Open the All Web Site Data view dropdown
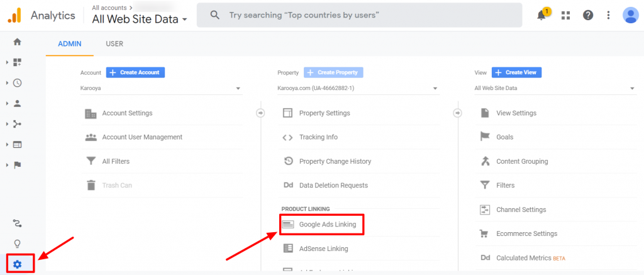Image resolution: width=644 pixels, height=275 pixels. click(x=555, y=88)
